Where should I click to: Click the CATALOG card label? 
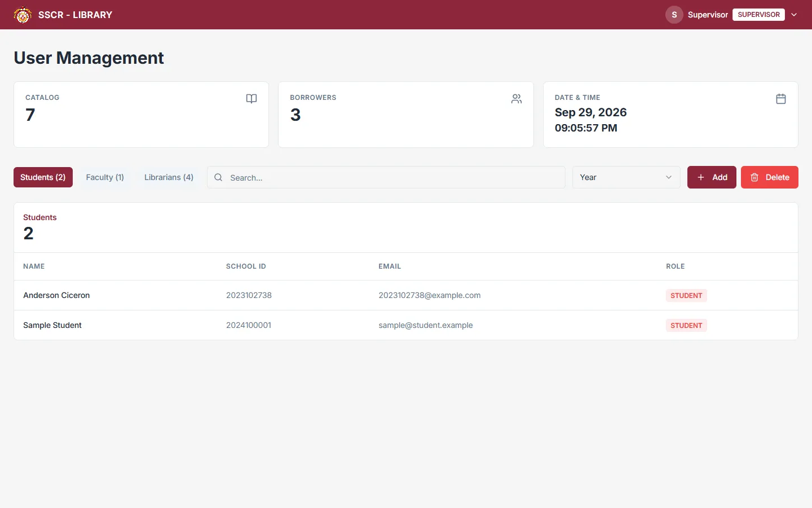point(42,98)
